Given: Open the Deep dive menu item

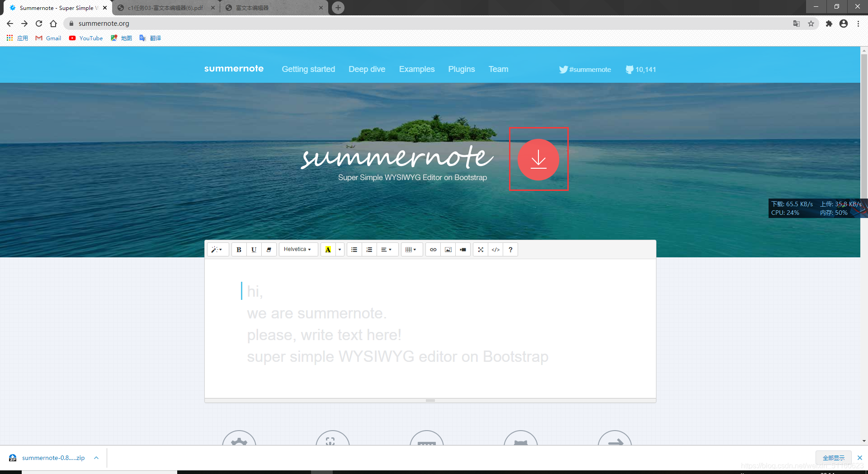Looking at the screenshot, I should pos(367,69).
